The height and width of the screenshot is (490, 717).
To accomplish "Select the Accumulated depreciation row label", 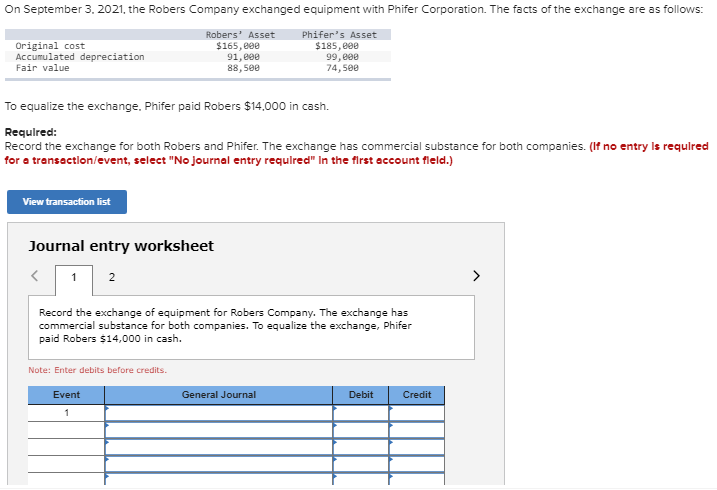I will click(80, 57).
